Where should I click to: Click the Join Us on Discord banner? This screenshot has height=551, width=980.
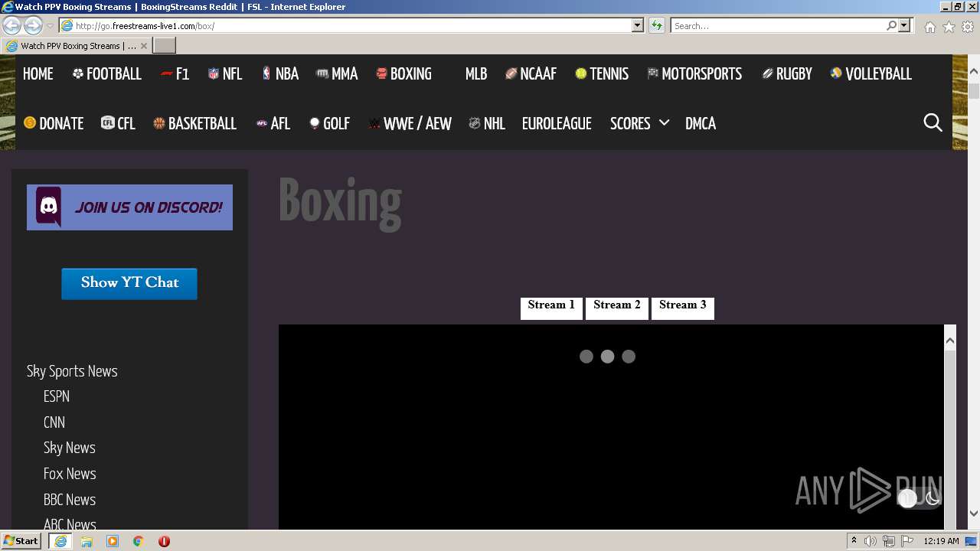(129, 207)
